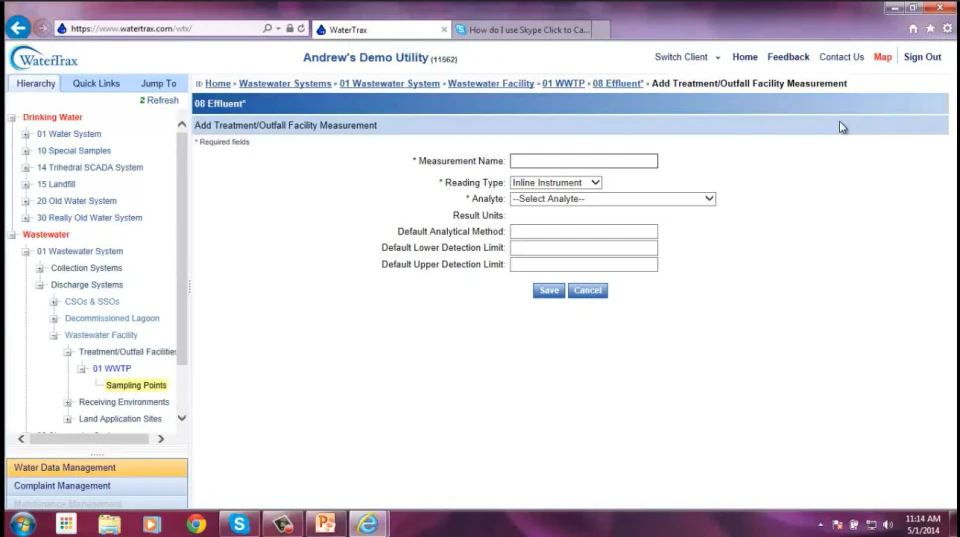The width and height of the screenshot is (960, 537).
Task: Open the browser home icon
Action: coord(913,29)
